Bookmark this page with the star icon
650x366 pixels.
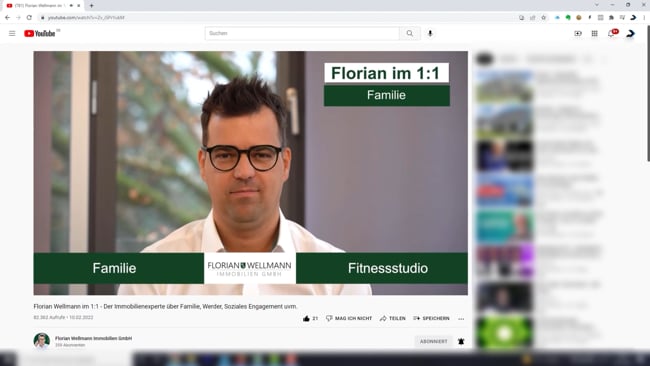click(x=543, y=17)
